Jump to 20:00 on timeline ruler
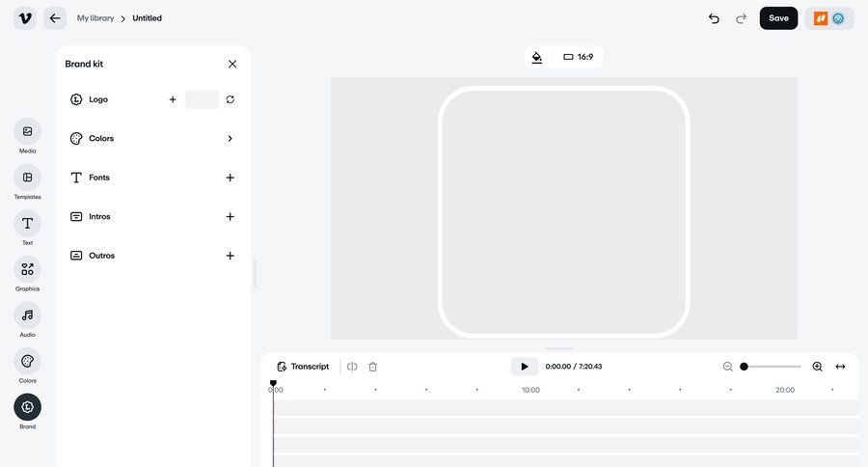 pos(785,390)
